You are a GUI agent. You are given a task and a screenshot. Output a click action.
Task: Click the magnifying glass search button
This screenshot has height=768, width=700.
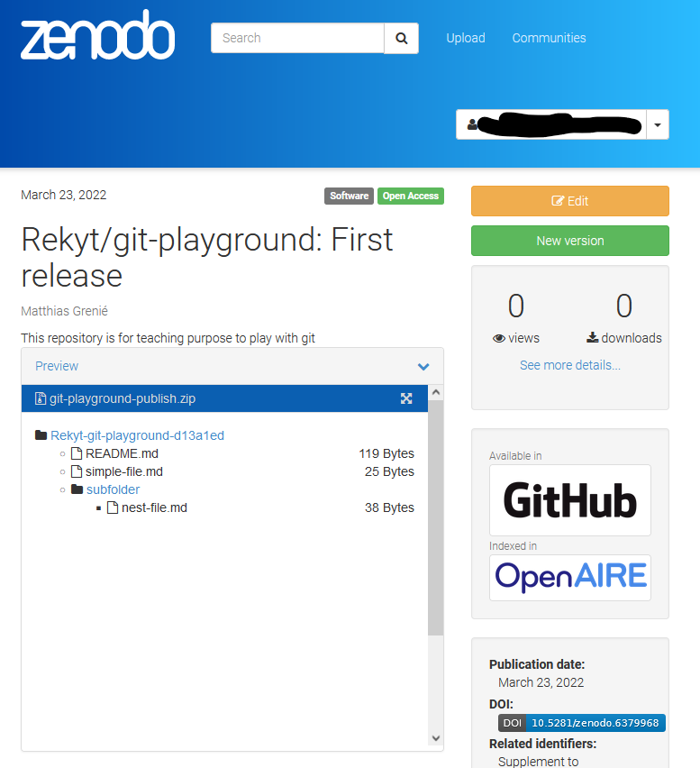pyautogui.click(x=402, y=38)
